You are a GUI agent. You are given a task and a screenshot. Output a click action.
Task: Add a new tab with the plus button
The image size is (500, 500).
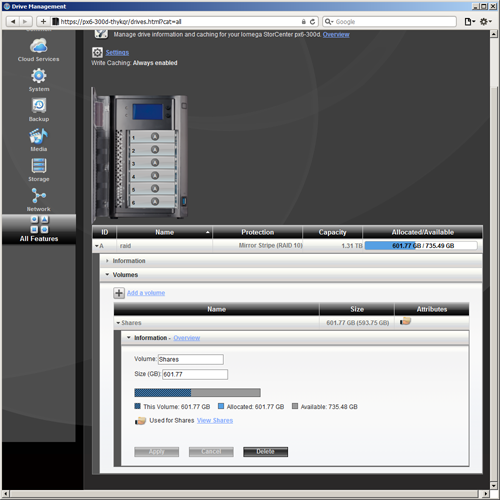43,22
